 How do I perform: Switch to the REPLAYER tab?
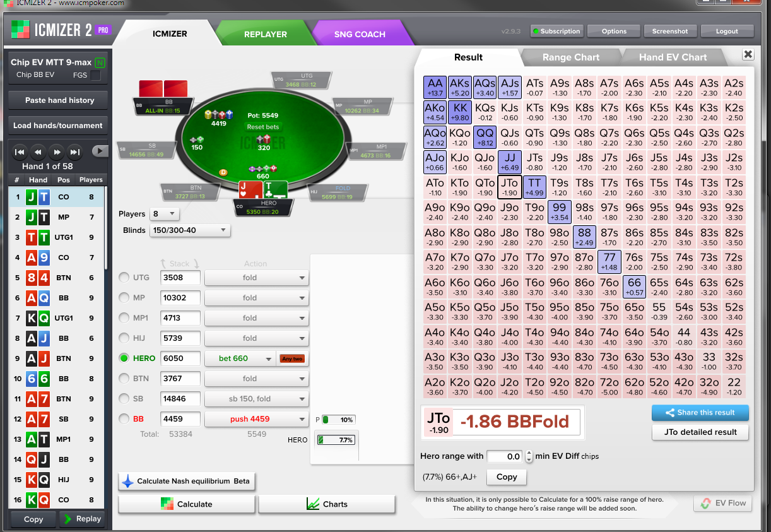tap(266, 34)
